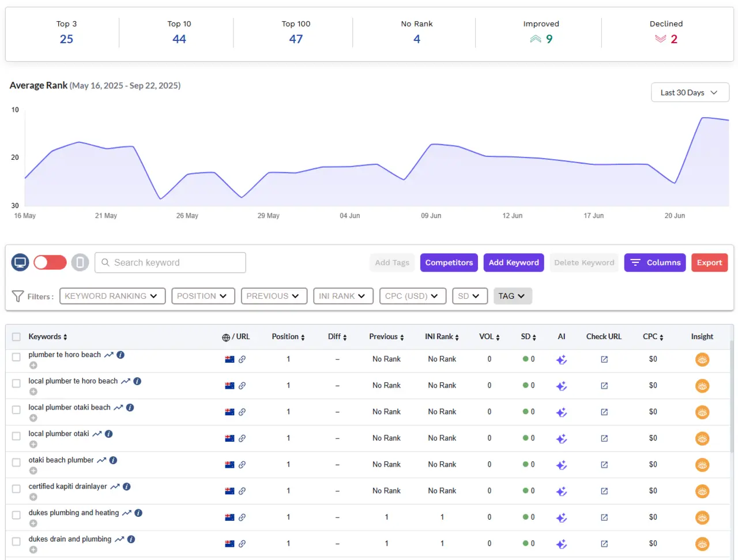Viewport: 738px width, 560px height.
Task: Select the desktop monitor icon
Action: pos(20,262)
